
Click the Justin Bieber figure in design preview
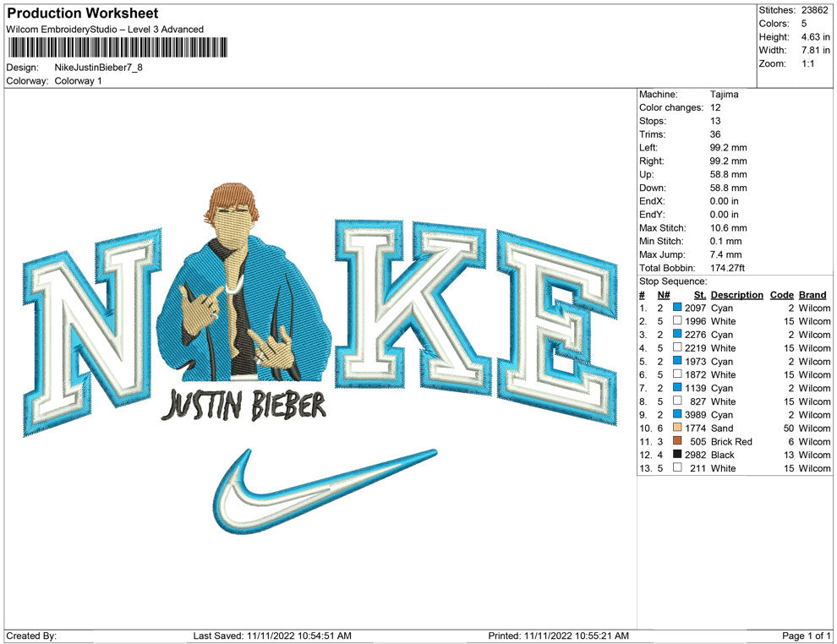tap(243, 283)
